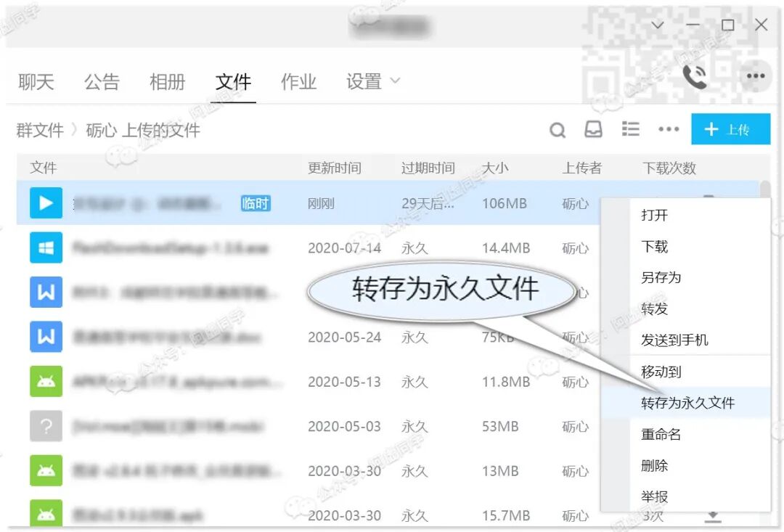
Task: Click the 2020-05-03 date cell
Action: pos(345,427)
